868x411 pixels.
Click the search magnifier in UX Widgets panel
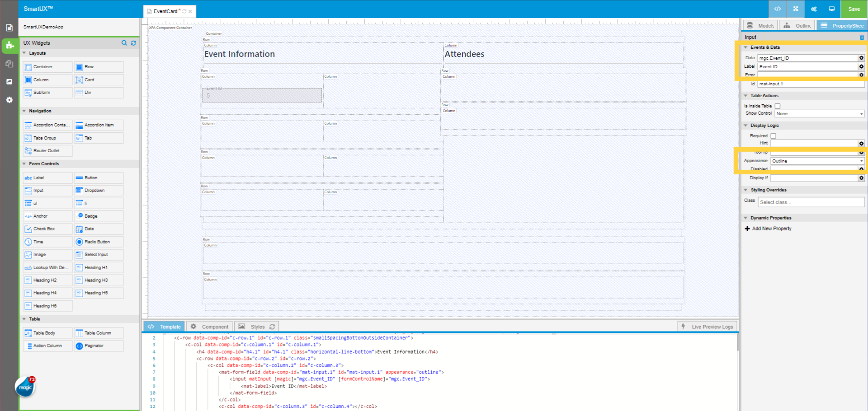[124, 43]
